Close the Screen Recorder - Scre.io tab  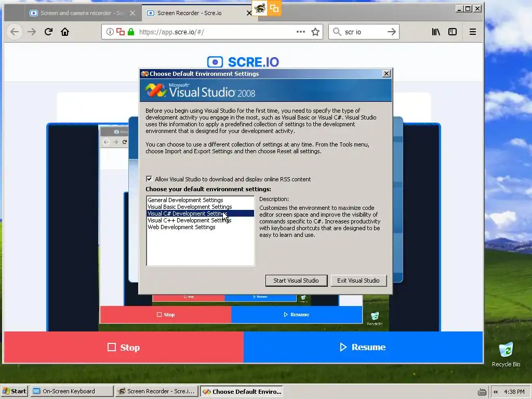249,13
